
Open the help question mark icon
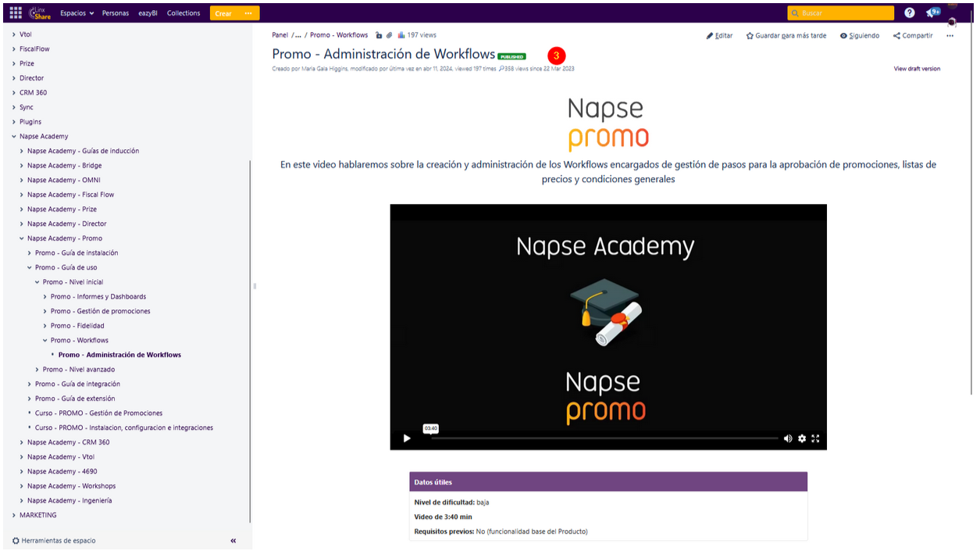910,13
